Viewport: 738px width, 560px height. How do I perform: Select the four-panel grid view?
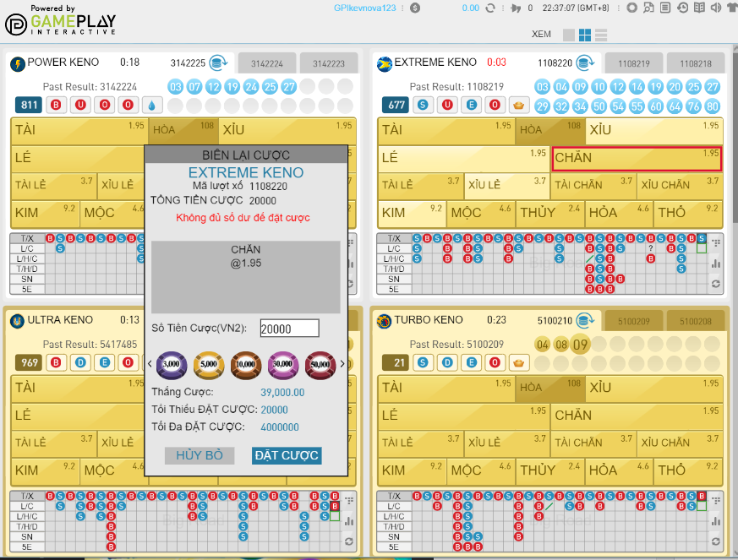click(x=585, y=35)
